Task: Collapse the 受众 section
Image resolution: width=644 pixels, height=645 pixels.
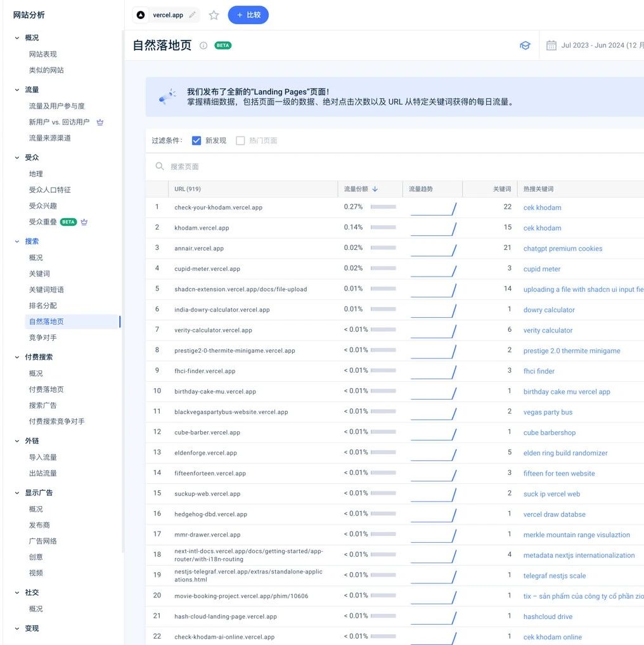Action: point(17,157)
